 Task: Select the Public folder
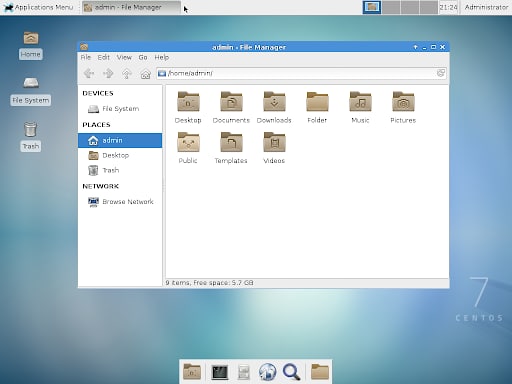click(188, 148)
